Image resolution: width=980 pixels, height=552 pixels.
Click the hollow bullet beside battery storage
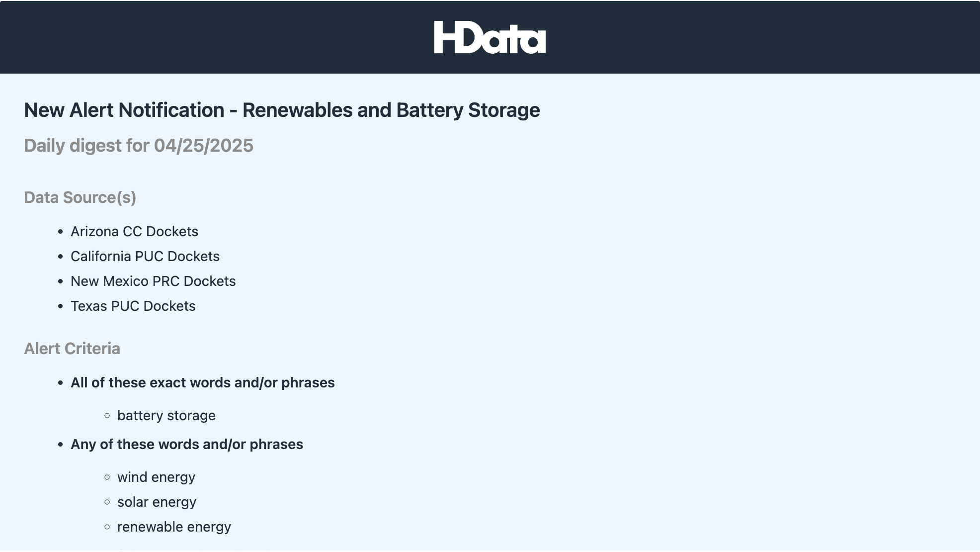coord(107,416)
